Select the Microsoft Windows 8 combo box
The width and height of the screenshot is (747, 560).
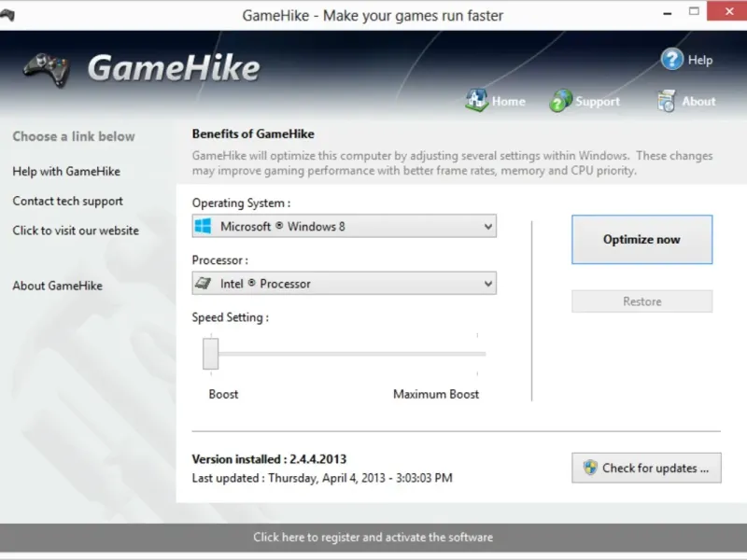click(x=344, y=226)
